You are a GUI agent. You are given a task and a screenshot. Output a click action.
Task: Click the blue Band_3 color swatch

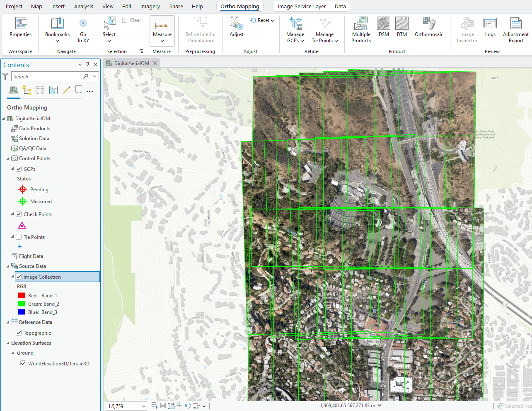[x=22, y=312]
